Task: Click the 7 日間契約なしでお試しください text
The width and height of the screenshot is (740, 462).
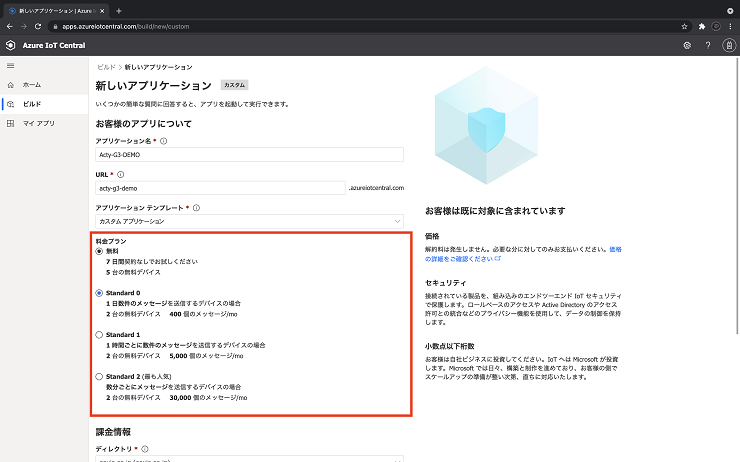Action: click(x=152, y=261)
